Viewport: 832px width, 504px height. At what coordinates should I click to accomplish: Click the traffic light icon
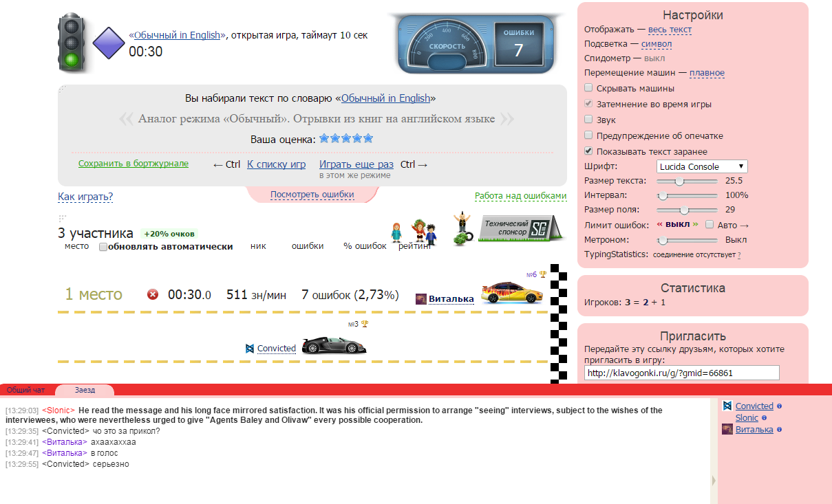[x=71, y=43]
